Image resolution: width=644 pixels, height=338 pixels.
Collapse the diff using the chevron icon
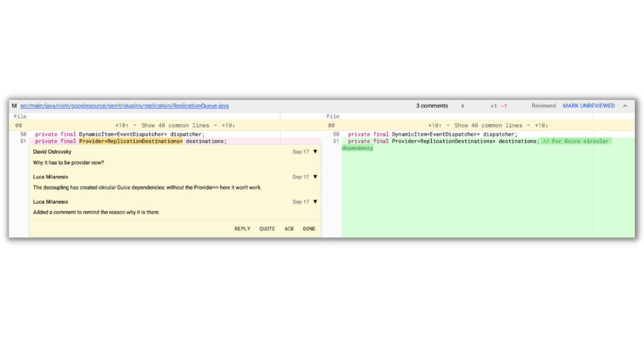[x=624, y=106]
